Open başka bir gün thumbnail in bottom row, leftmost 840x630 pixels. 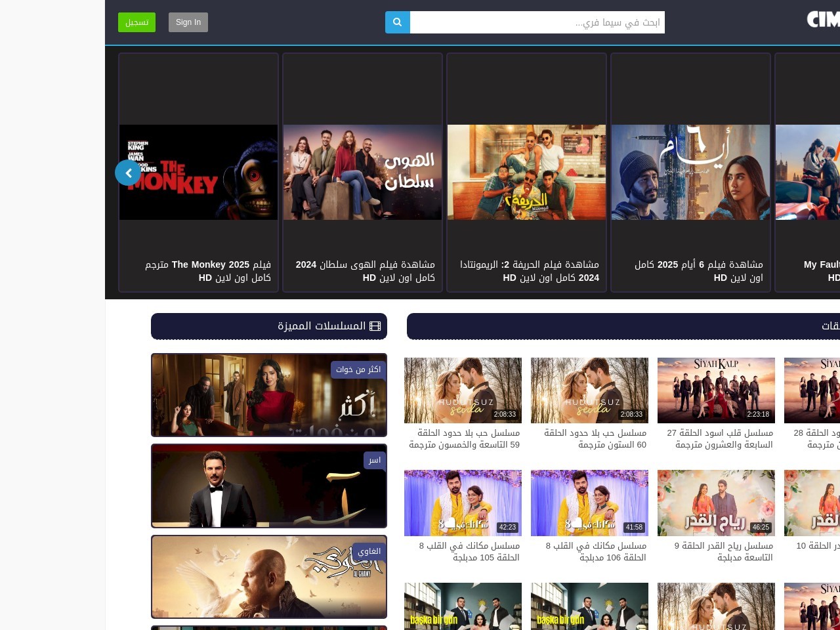pyautogui.click(x=463, y=606)
